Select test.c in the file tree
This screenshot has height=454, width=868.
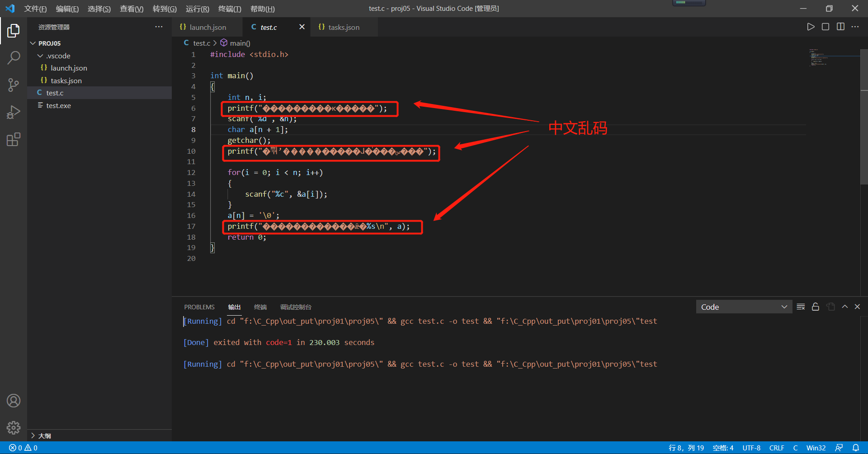point(99,93)
